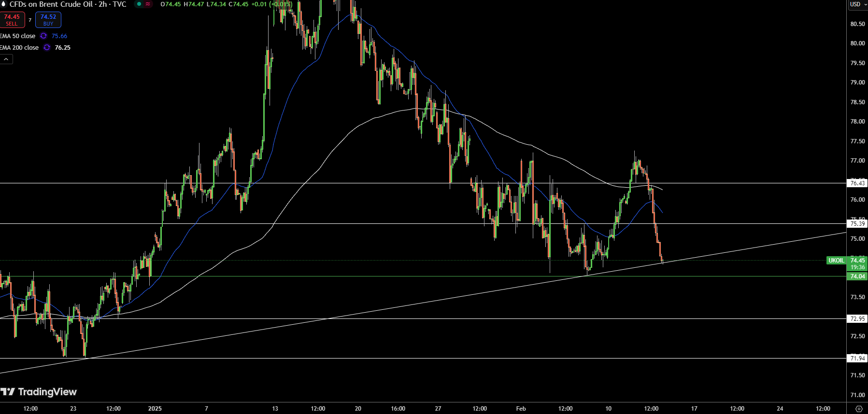The width and height of the screenshot is (868, 414).
Task: Click the EMA 50 value 75.66
Action: point(59,36)
